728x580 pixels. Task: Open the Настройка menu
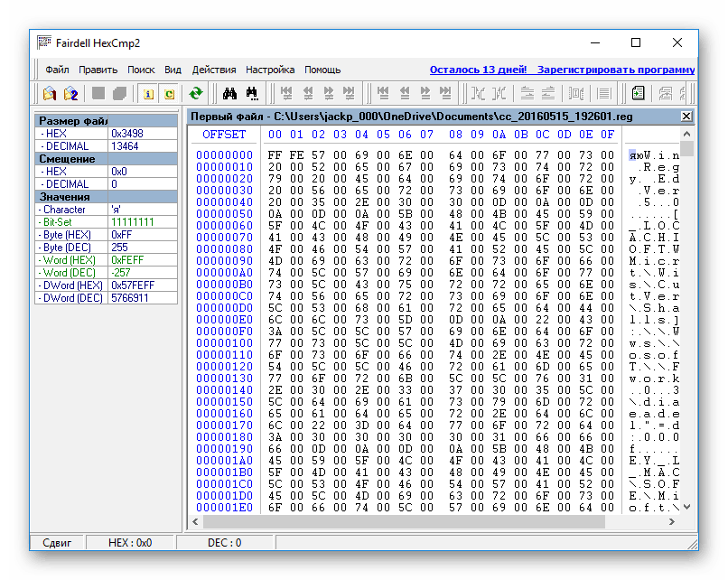click(270, 70)
